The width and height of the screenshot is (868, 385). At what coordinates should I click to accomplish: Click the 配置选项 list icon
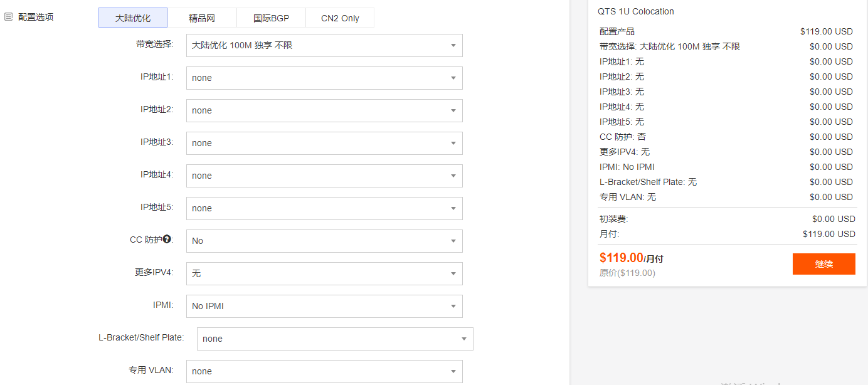coord(9,17)
